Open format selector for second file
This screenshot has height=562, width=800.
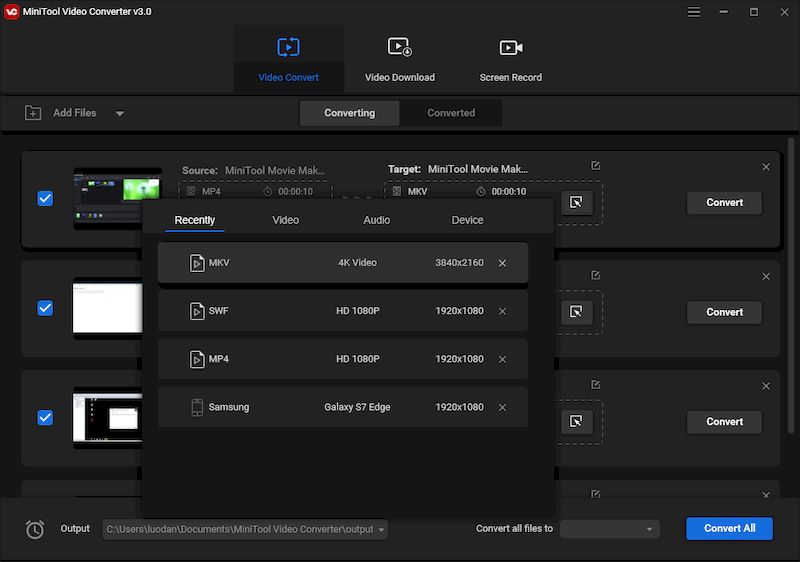[577, 312]
